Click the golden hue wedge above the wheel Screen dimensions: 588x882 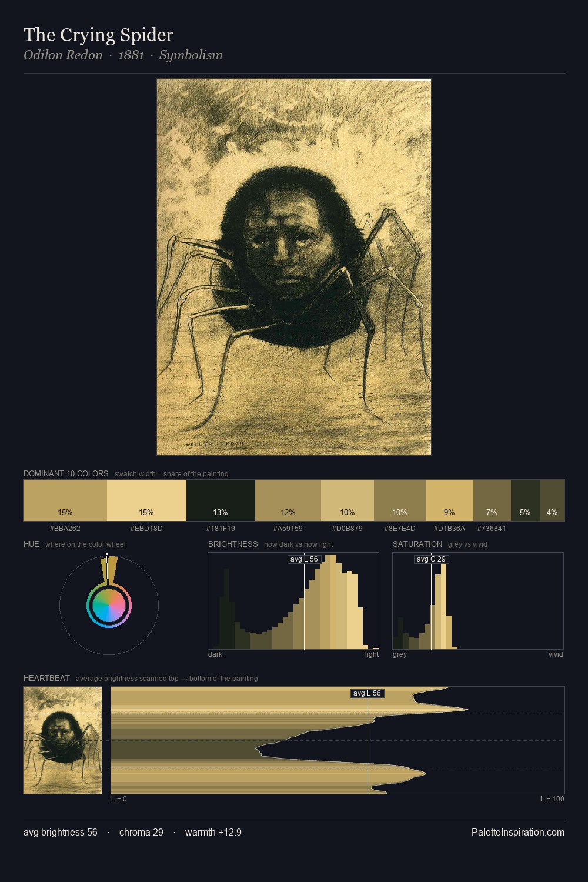(109, 570)
